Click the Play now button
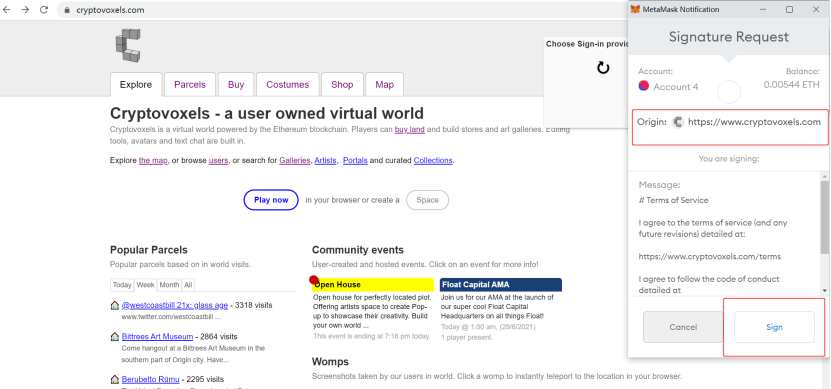Viewport: 831px width, 389px height. (271, 200)
